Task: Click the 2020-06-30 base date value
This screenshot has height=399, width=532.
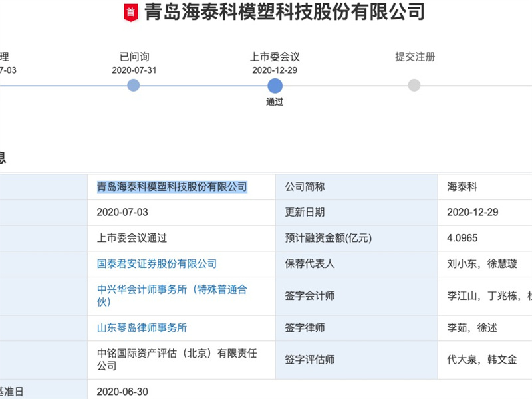Action: [x=122, y=392]
